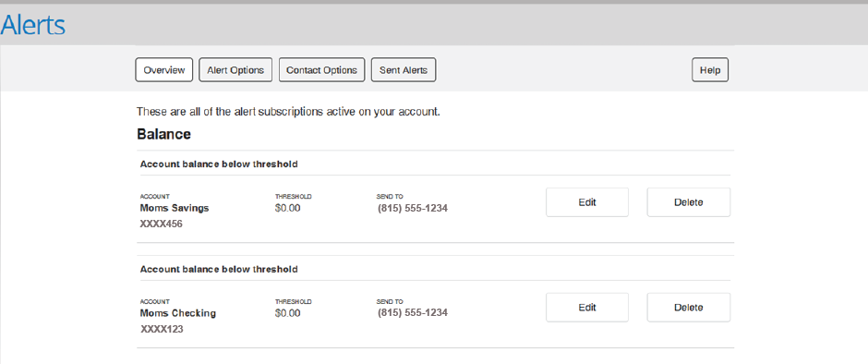Click the alert subscriptions description sentence
The image size is (868, 364).
click(288, 112)
